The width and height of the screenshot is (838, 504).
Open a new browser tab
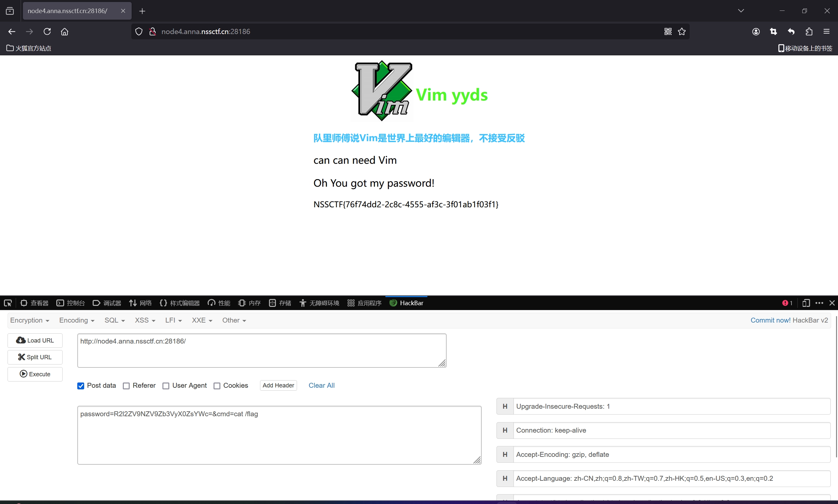142,11
